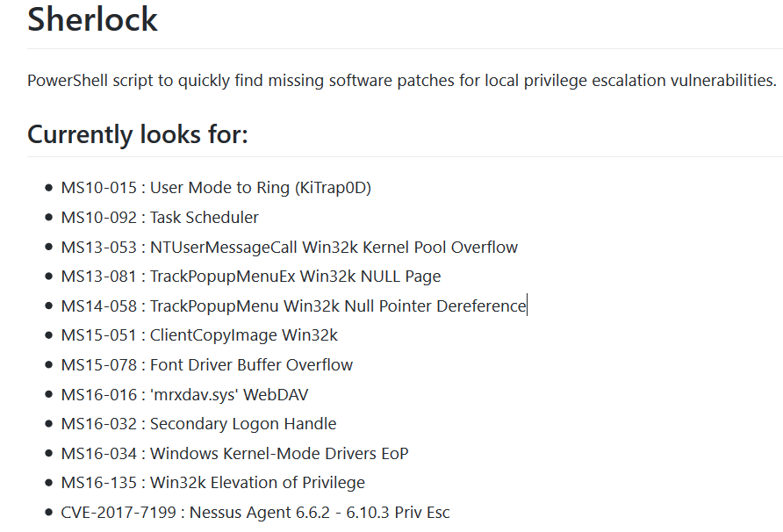Place cursor in MS14-058 Null Pointer Dereference line
This screenshot has width=783, height=532.
[293, 306]
